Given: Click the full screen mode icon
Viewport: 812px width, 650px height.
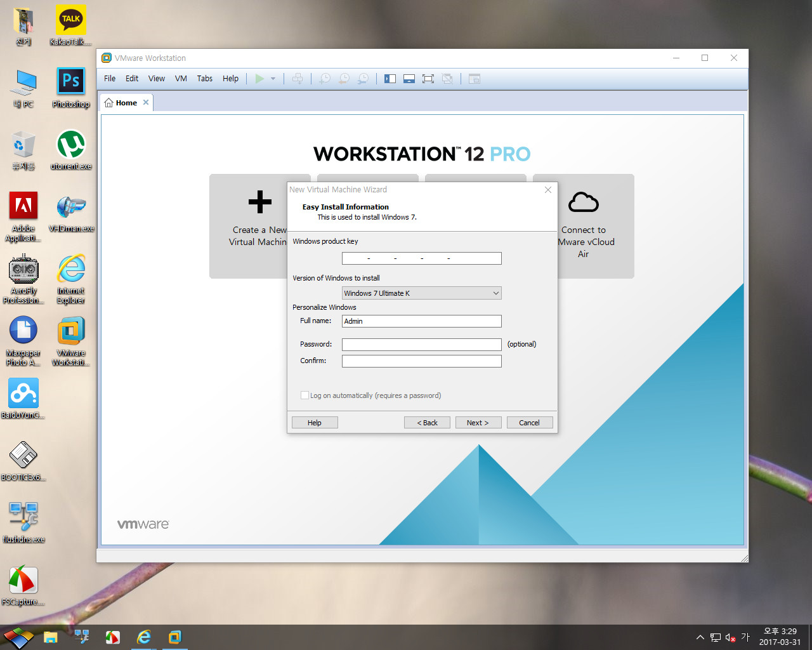Looking at the screenshot, I should click(428, 79).
